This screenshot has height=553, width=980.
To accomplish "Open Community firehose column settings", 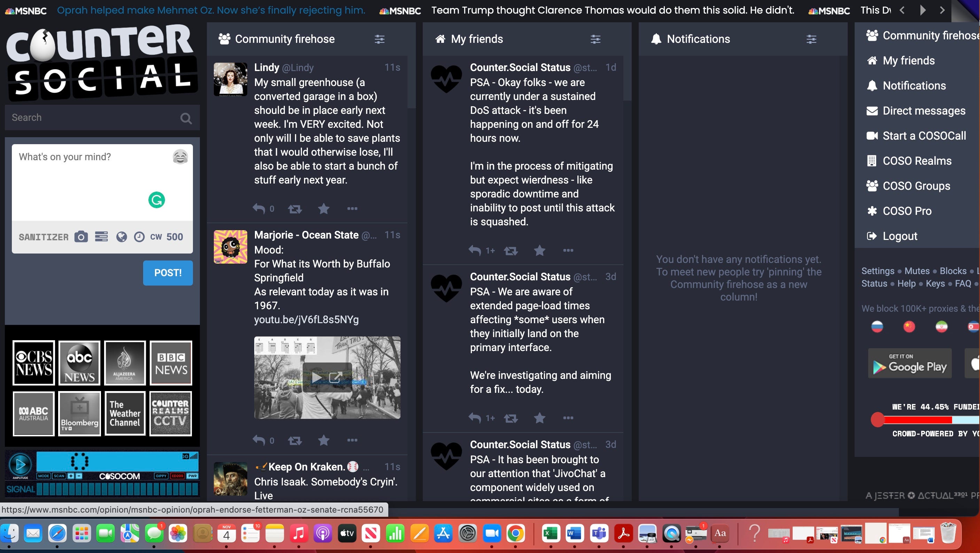I will [x=379, y=39].
